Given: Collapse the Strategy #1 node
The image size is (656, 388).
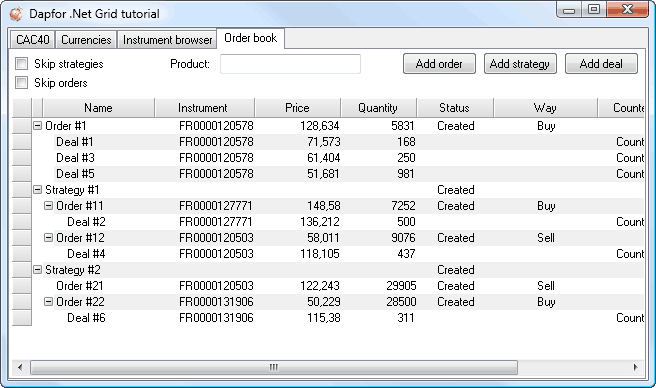Looking at the screenshot, I should [x=38, y=190].
